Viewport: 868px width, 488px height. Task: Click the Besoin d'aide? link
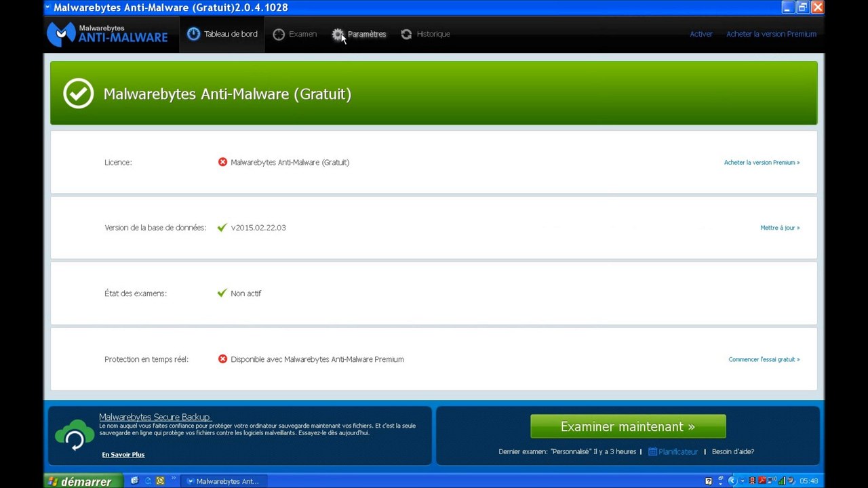pos(733,451)
